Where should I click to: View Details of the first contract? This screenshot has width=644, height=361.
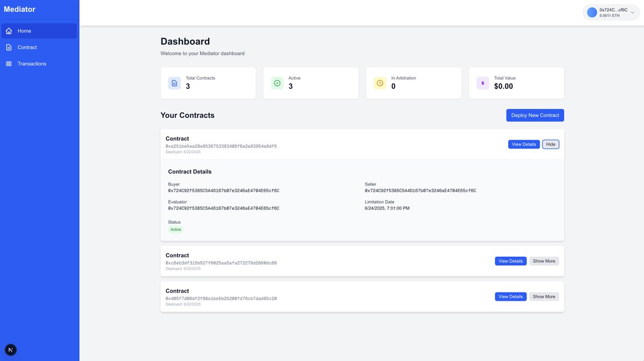524,143
